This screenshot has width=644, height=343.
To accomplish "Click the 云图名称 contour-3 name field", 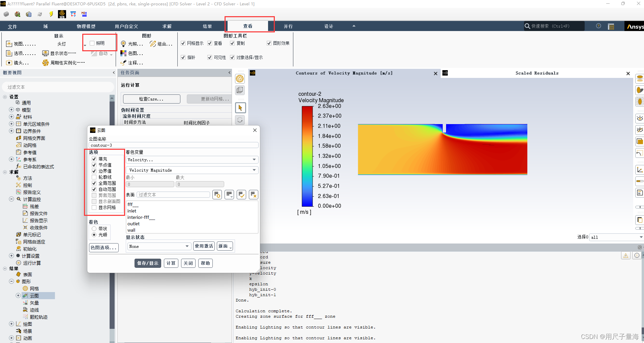I will point(173,145).
